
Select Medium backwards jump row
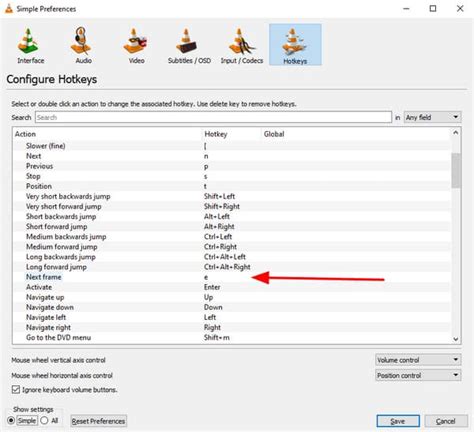232,237
